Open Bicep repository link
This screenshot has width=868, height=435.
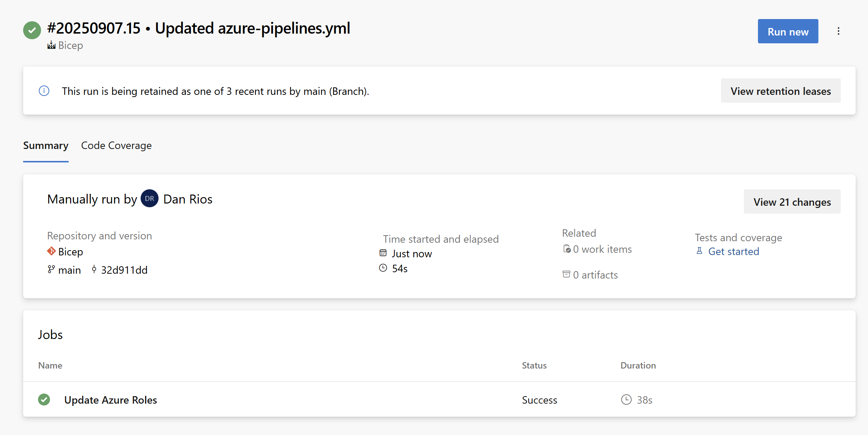pyautogui.click(x=70, y=252)
